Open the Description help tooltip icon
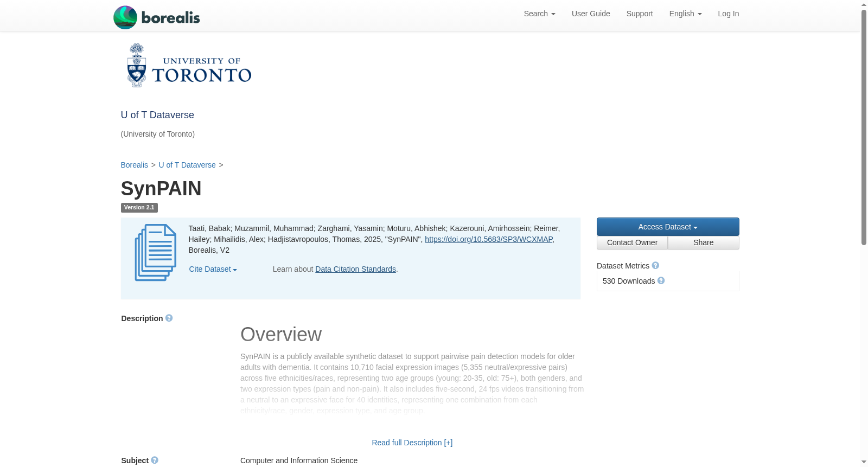The width and height of the screenshot is (868, 467). pyautogui.click(x=169, y=318)
